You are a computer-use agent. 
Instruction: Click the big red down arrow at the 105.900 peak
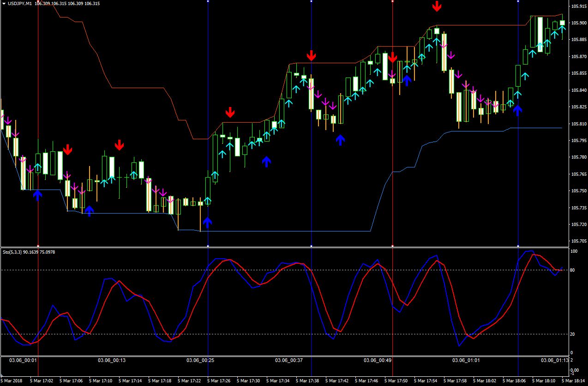[437, 6]
